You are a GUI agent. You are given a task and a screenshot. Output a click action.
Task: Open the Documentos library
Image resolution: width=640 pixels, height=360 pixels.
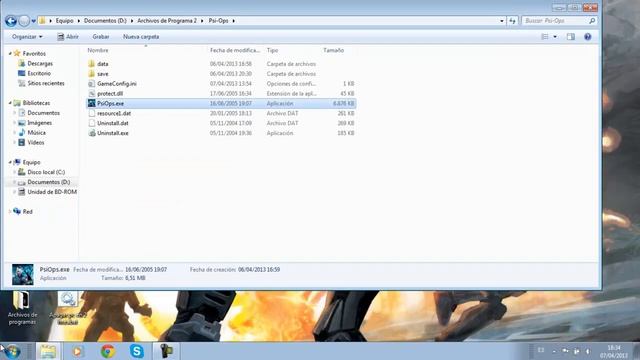tap(43, 113)
